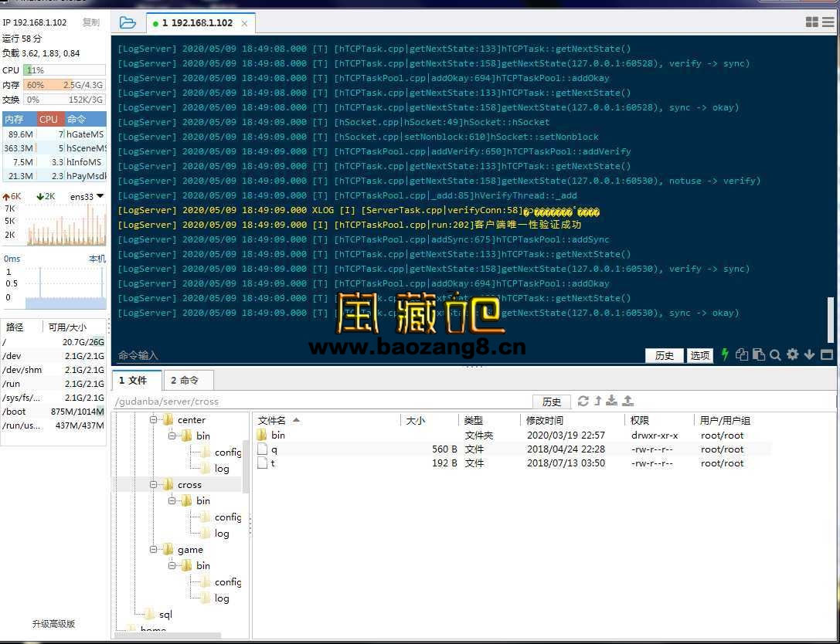Open log folder under cross bin
The height and width of the screenshot is (644, 840).
click(222, 533)
